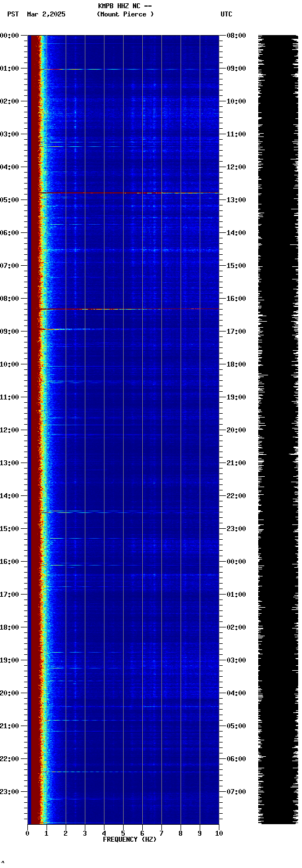The height and width of the screenshot is (868, 302).
Task: Click the PST '08:00' time label
Action: click(9, 299)
